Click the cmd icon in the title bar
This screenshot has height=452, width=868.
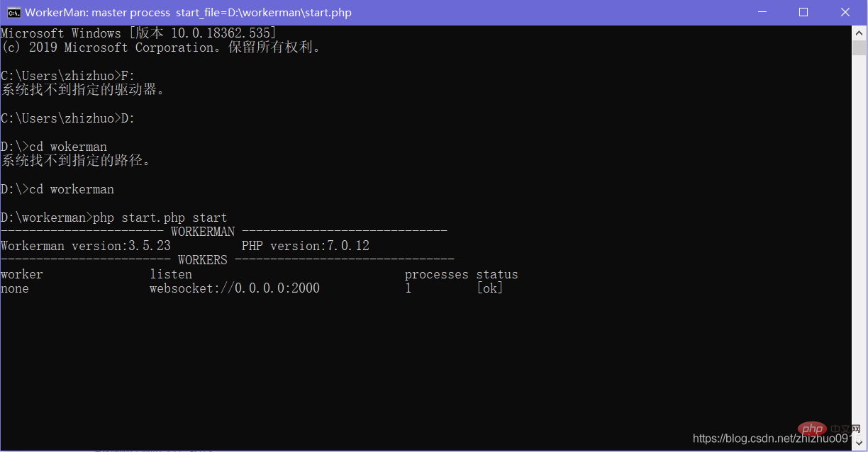(13, 12)
